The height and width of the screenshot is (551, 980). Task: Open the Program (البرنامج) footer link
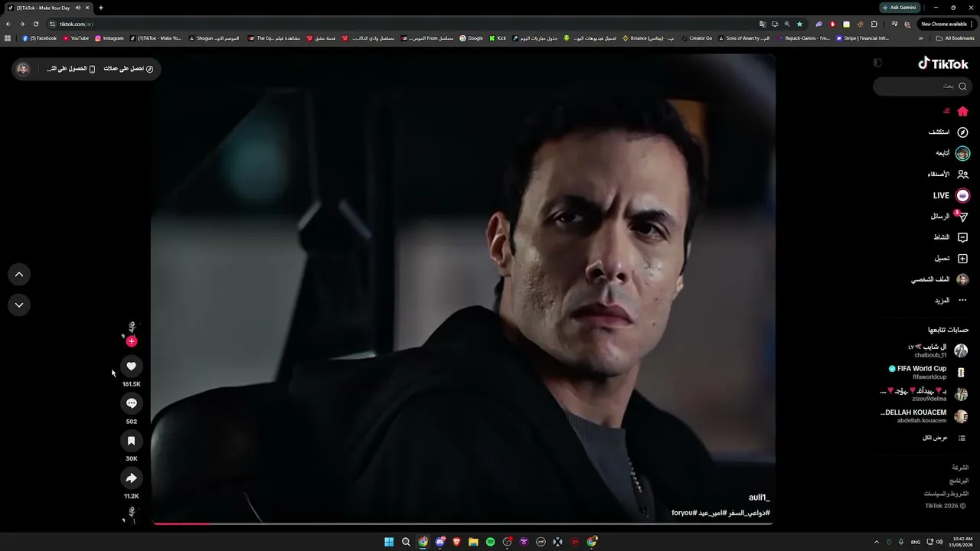pyautogui.click(x=959, y=481)
